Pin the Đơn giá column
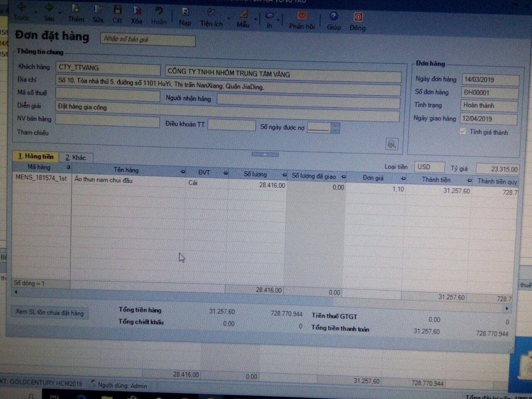532x399 pixels. (403, 178)
